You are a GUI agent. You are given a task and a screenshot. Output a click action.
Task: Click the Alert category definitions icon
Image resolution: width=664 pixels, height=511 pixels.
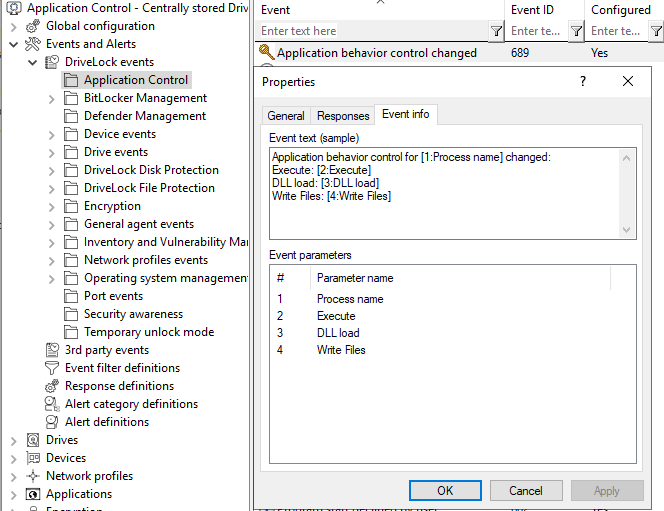pyautogui.click(x=52, y=404)
